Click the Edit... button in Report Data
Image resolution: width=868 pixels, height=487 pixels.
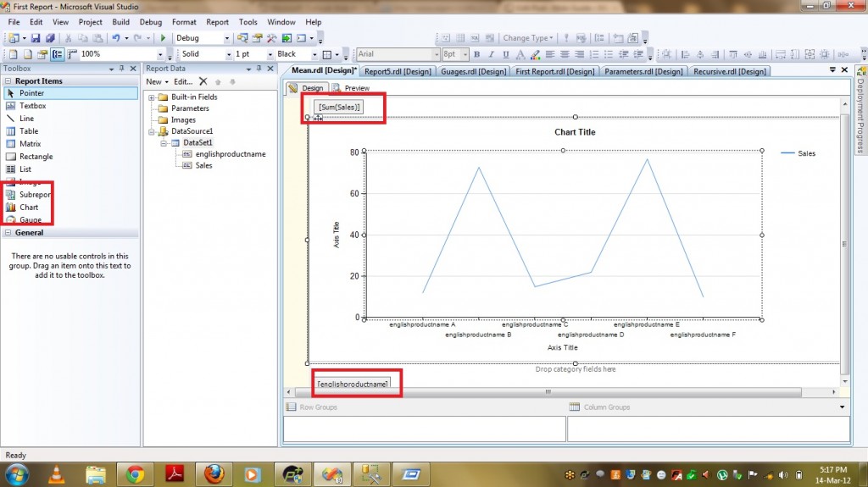(x=183, y=81)
